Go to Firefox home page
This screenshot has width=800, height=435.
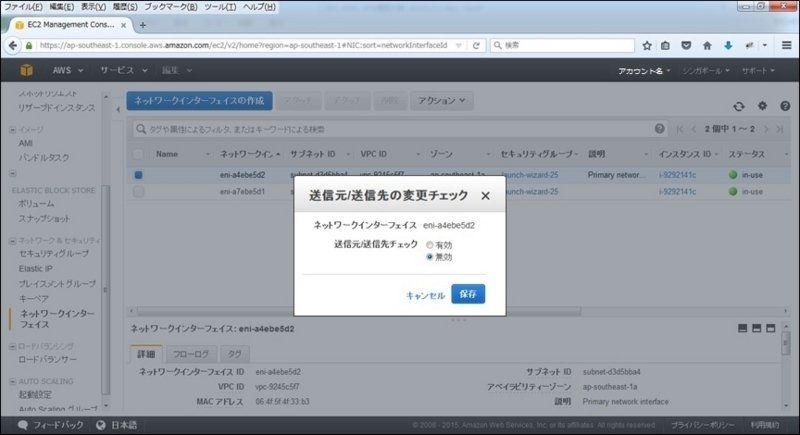707,45
